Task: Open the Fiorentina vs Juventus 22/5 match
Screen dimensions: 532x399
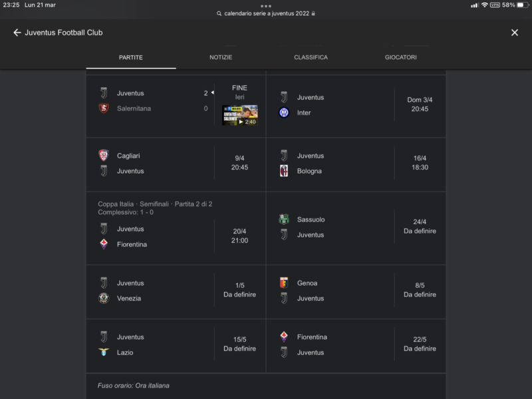Action: 356,344
